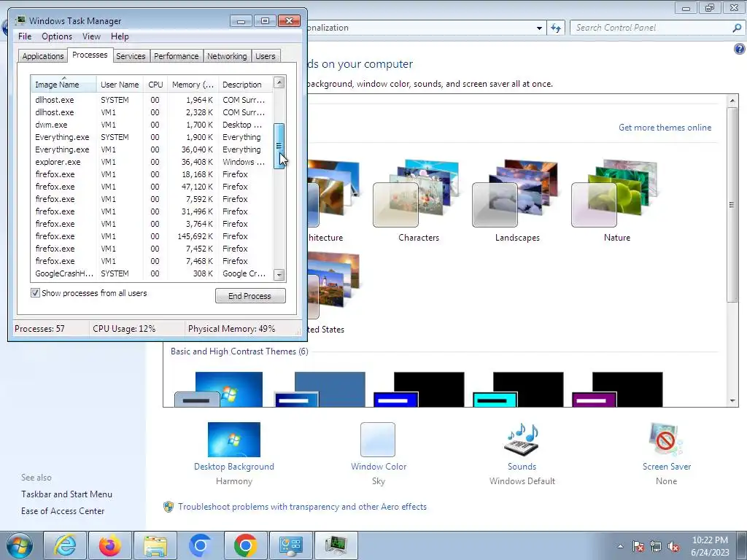This screenshot has height=560, width=747.
Task: Switch to the Applications tab
Action: tap(43, 56)
